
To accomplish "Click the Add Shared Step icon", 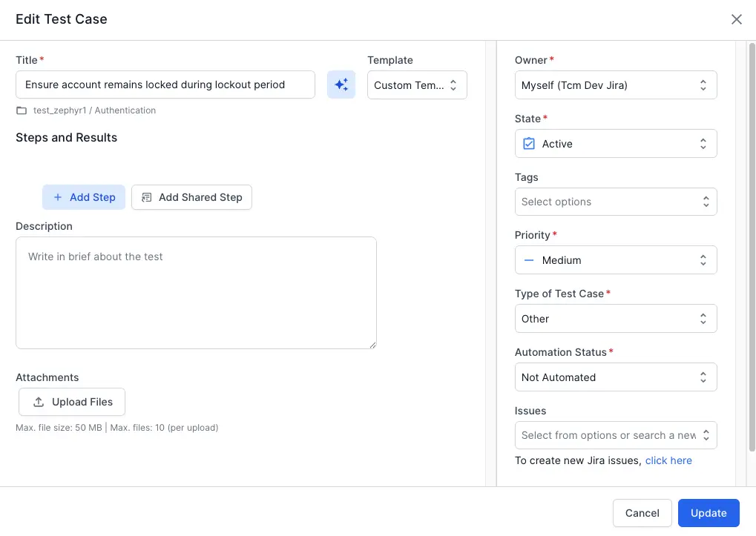I will (x=147, y=197).
